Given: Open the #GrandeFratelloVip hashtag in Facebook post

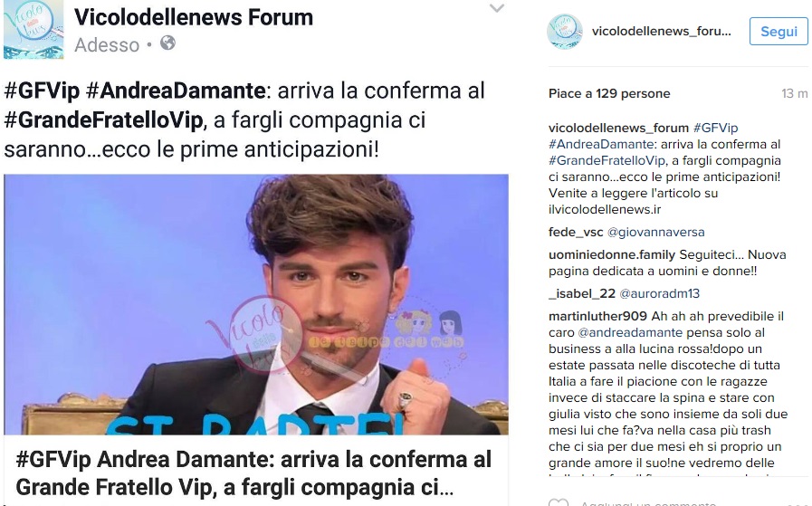Looking at the screenshot, I should 103,120.
